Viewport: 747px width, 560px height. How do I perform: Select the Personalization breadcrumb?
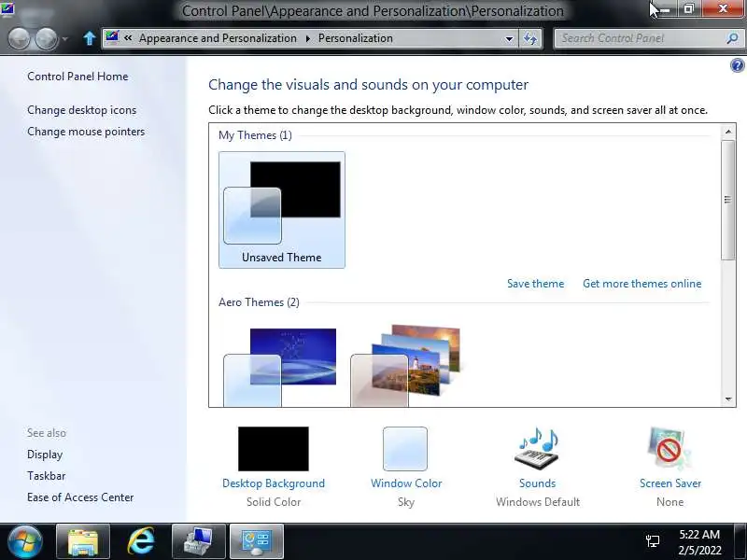pyautogui.click(x=356, y=38)
